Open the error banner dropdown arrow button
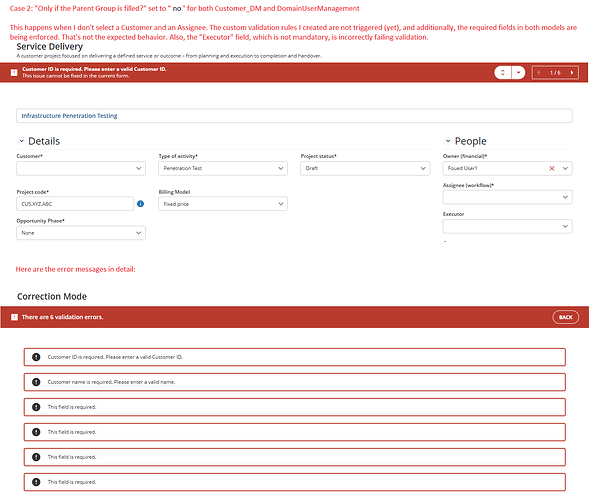This screenshot has height=500, width=589. [x=518, y=73]
